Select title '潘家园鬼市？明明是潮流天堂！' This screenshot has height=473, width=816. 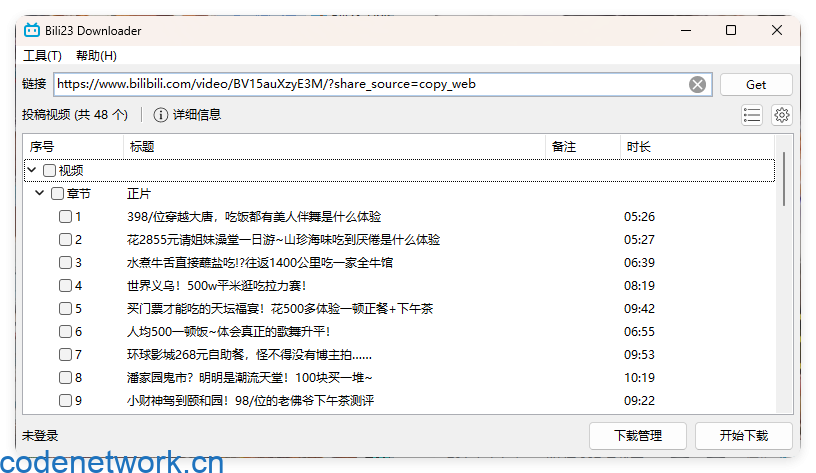click(208, 377)
